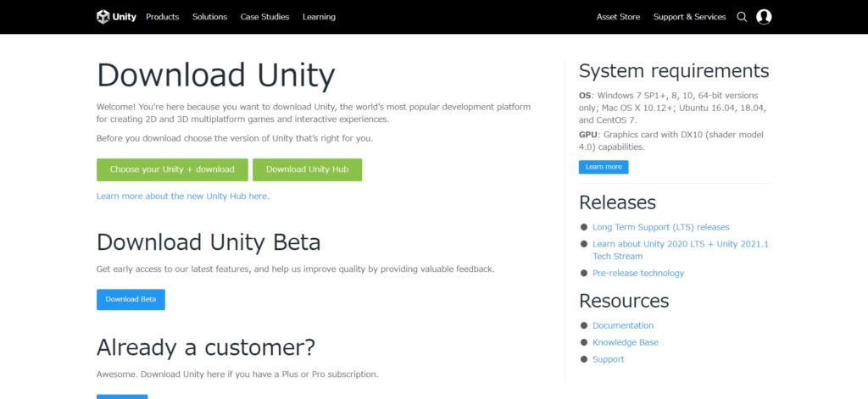868x399 pixels.
Task: Open the user account avatar icon
Action: click(x=764, y=17)
